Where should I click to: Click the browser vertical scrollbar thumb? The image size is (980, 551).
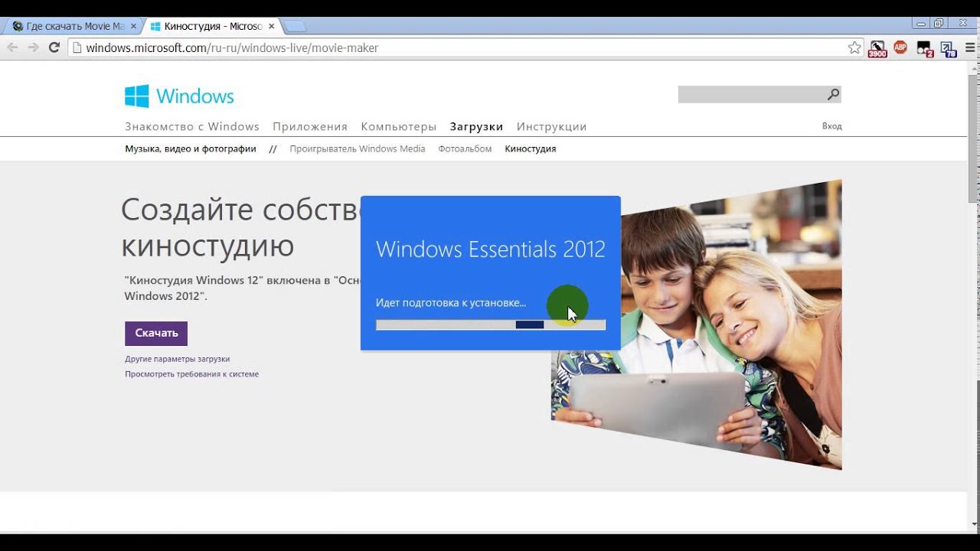(x=973, y=138)
